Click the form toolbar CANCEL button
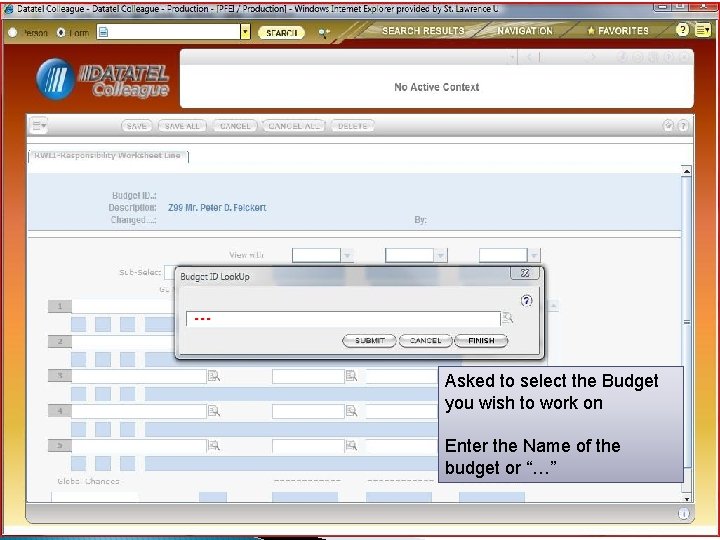 (x=235, y=126)
